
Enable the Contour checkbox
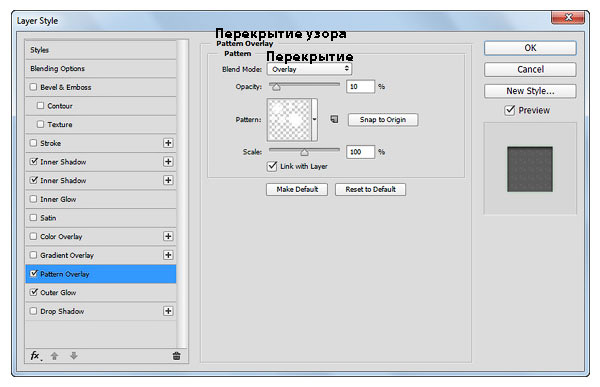click(41, 105)
